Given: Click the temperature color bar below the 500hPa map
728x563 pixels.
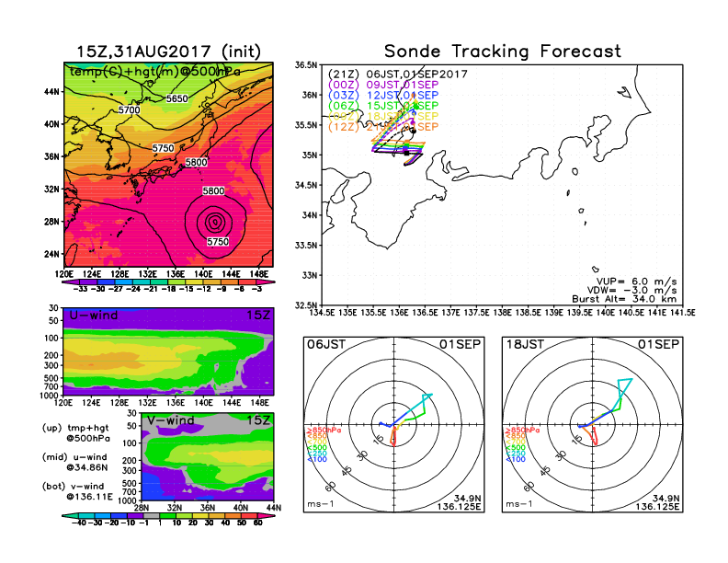Looking at the screenshot, I should click(168, 283).
